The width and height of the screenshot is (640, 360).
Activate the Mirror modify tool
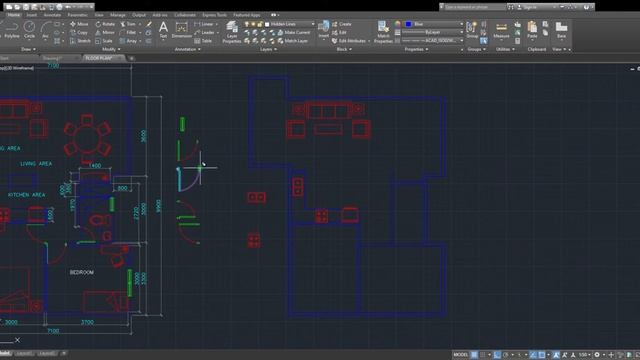[105, 32]
